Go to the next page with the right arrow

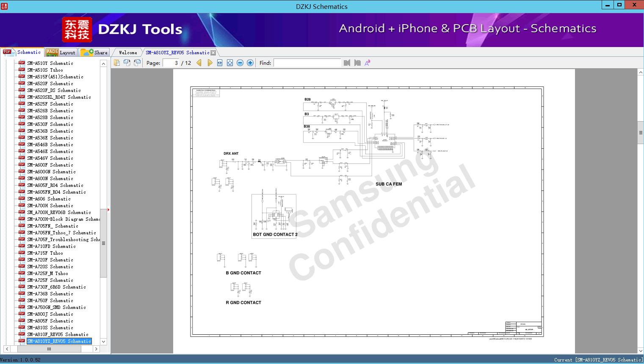tap(210, 63)
